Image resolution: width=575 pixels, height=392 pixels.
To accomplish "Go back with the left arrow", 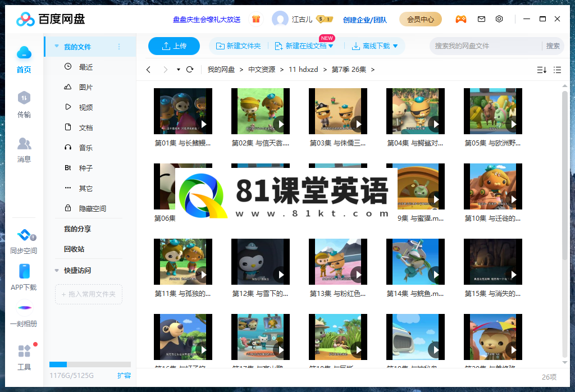I will tap(148, 69).
